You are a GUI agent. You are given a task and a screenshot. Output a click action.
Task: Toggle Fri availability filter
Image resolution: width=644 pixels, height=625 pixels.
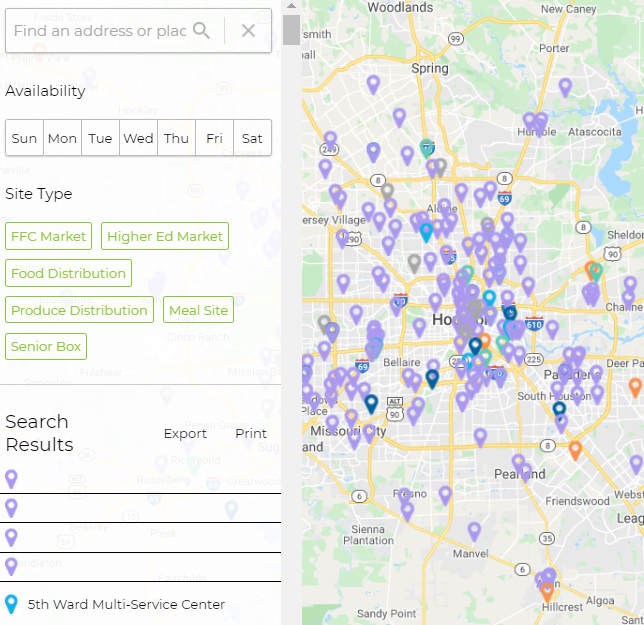click(x=214, y=138)
